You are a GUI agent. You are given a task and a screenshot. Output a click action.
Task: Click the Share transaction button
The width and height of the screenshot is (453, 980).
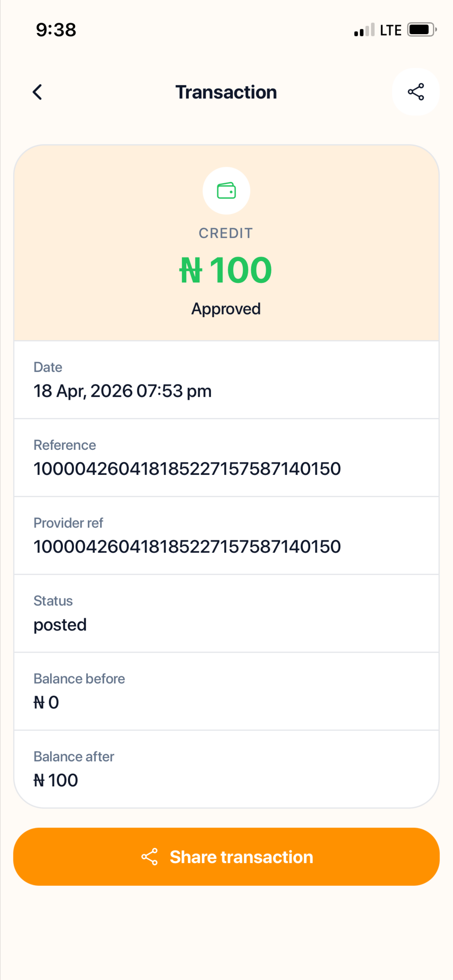pyautogui.click(x=226, y=857)
